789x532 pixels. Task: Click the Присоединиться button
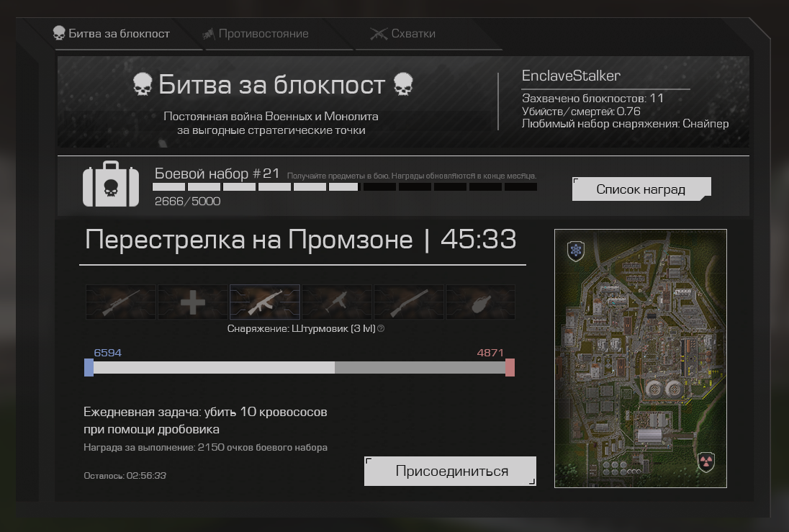[x=451, y=471]
